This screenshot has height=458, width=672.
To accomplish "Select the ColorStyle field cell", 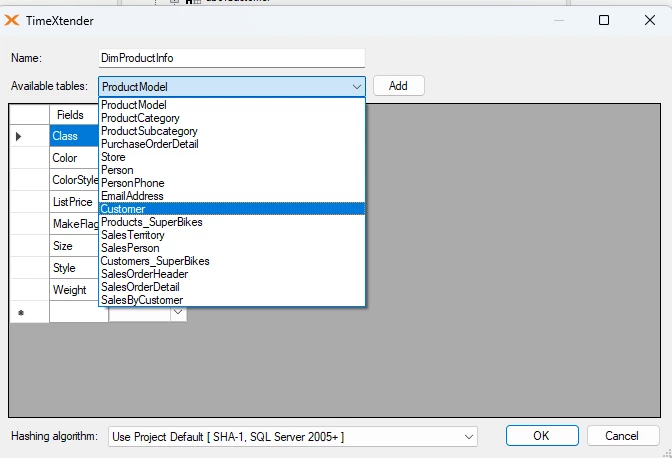I will [74, 180].
